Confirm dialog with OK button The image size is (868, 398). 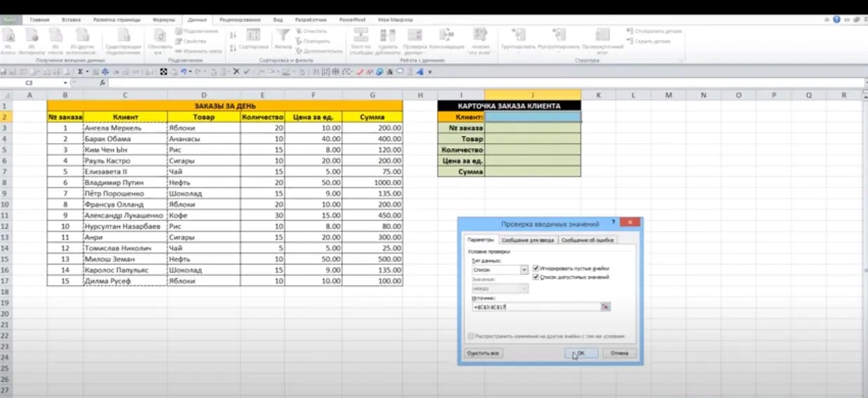581,353
